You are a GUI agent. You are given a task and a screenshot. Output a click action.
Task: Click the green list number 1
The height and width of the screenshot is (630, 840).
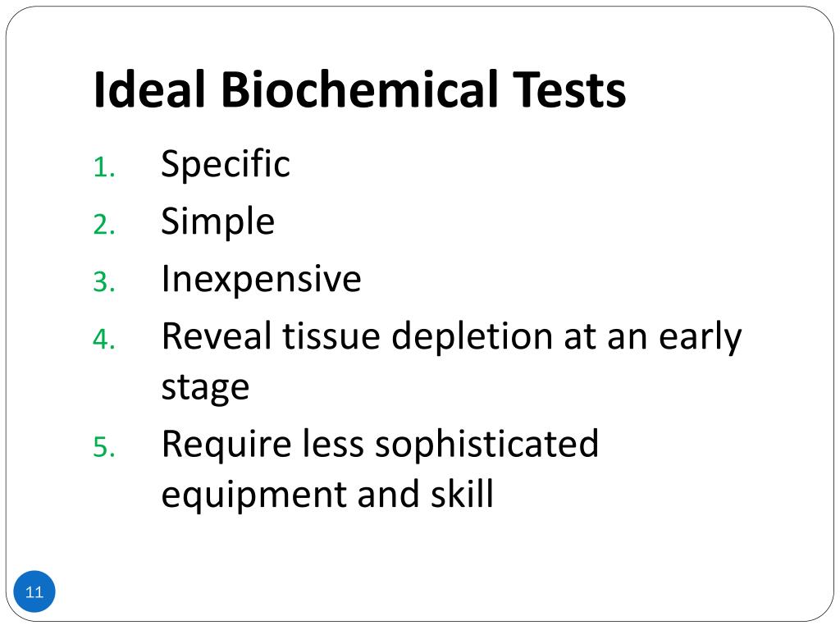pyautogui.click(x=104, y=167)
